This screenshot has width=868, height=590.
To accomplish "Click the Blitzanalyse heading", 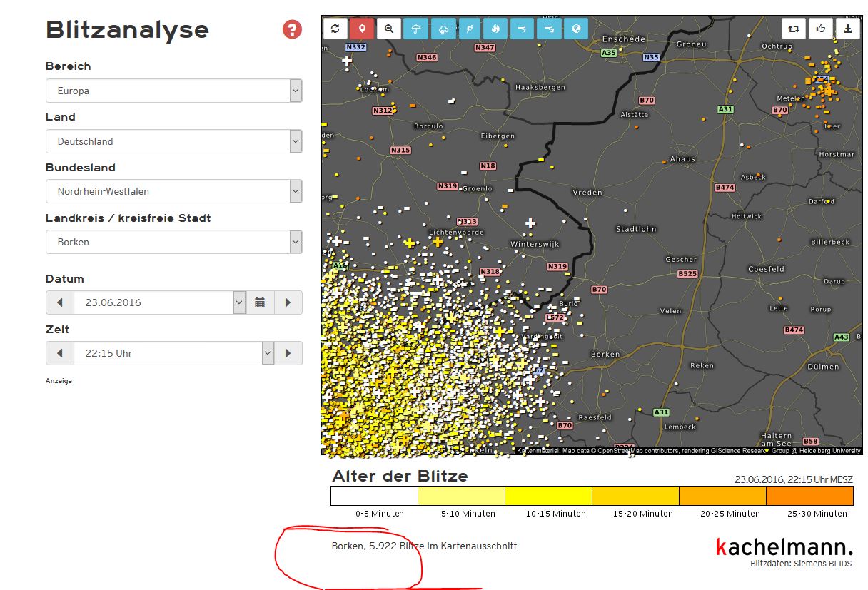I will coord(127,30).
